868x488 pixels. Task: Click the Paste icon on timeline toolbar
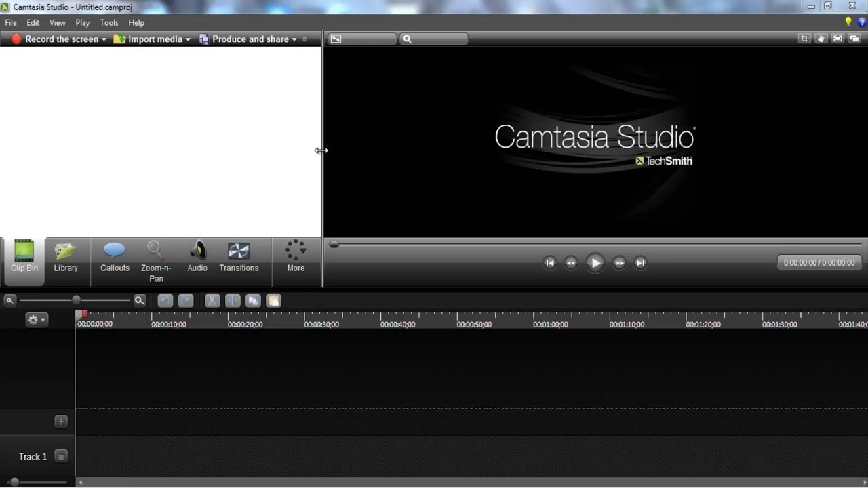pyautogui.click(x=273, y=301)
